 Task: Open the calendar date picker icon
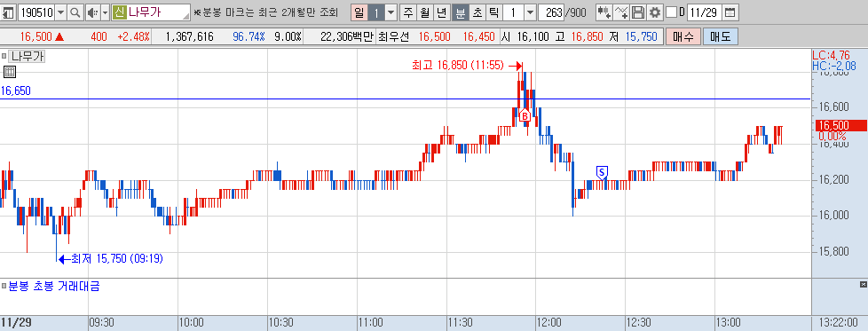pos(730,12)
